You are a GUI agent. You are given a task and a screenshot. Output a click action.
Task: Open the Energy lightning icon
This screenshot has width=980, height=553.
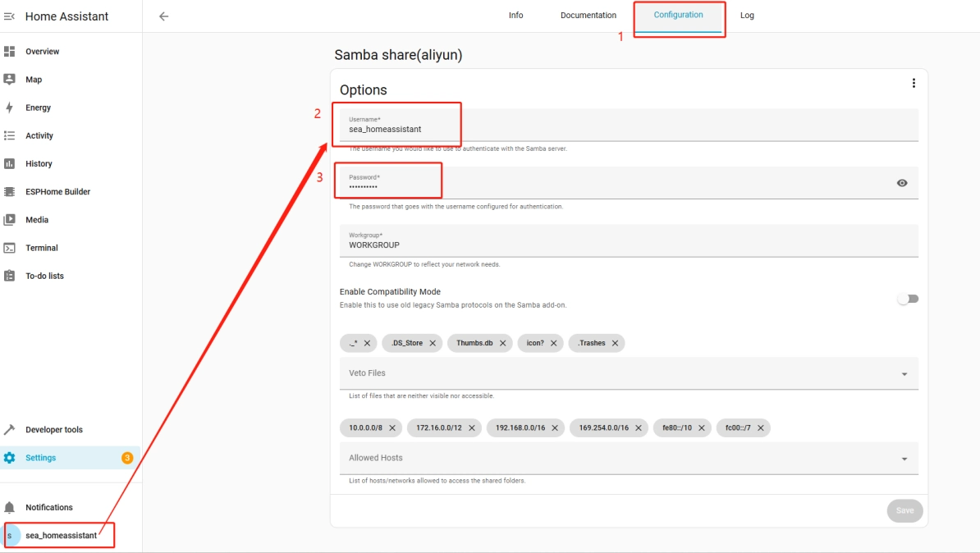tap(10, 107)
